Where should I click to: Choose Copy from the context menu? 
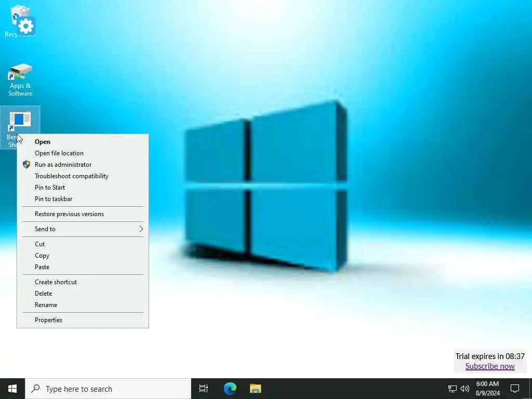click(x=83, y=256)
